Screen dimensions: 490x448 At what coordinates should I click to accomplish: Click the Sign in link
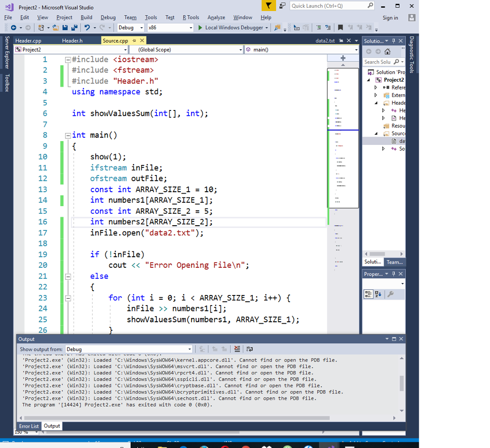pyautogui.click(x=390, y=17)
